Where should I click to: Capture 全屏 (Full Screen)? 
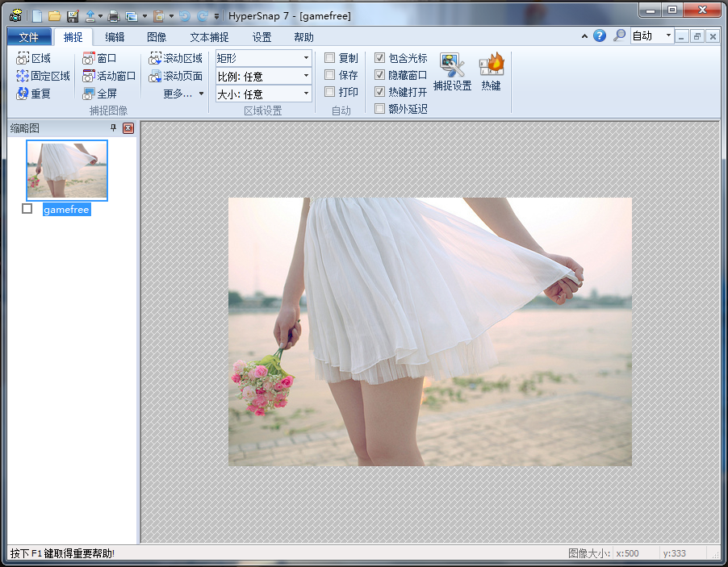(99, 94)
